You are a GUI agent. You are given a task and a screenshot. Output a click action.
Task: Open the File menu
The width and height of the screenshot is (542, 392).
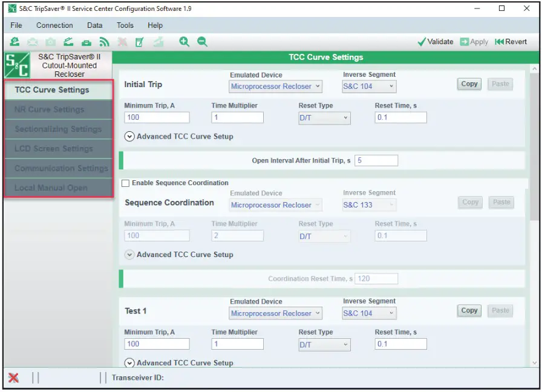click(16, 25)
